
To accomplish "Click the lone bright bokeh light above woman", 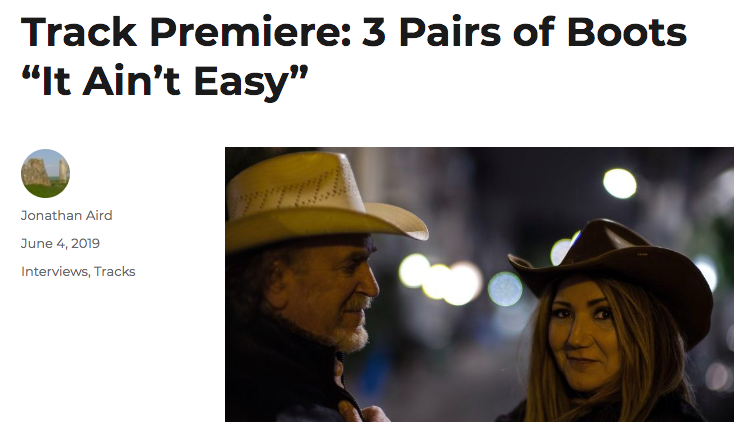I will point(620,183).
